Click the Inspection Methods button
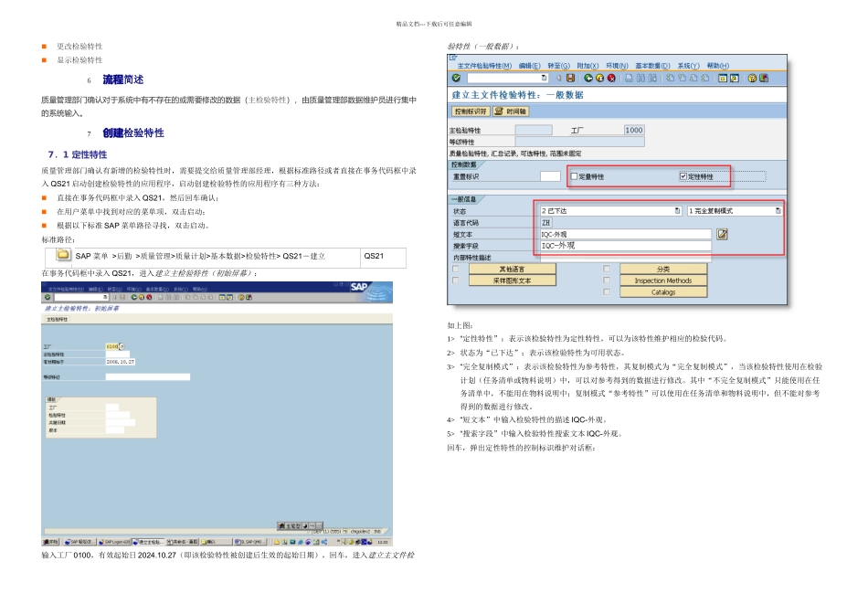868x614 pixels. pos(663,281)
